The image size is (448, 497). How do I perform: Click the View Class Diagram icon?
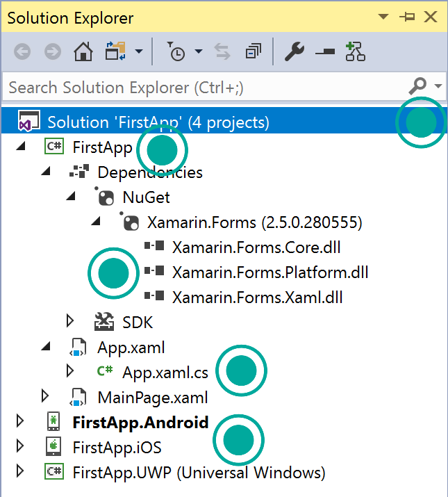(355, 51)
